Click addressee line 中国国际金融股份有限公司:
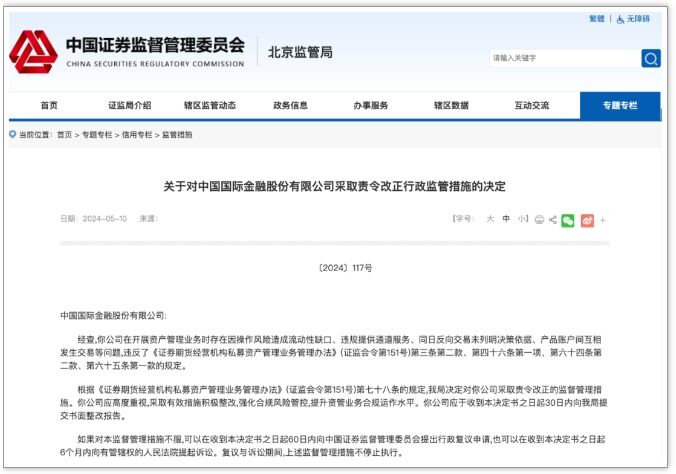This screenshot has height=474, width=676. 113,315
